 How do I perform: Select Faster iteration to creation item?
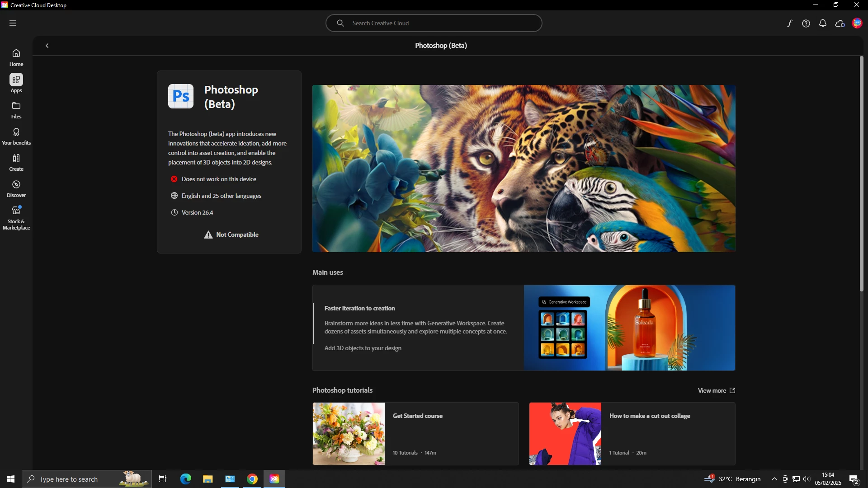(359, 308)
